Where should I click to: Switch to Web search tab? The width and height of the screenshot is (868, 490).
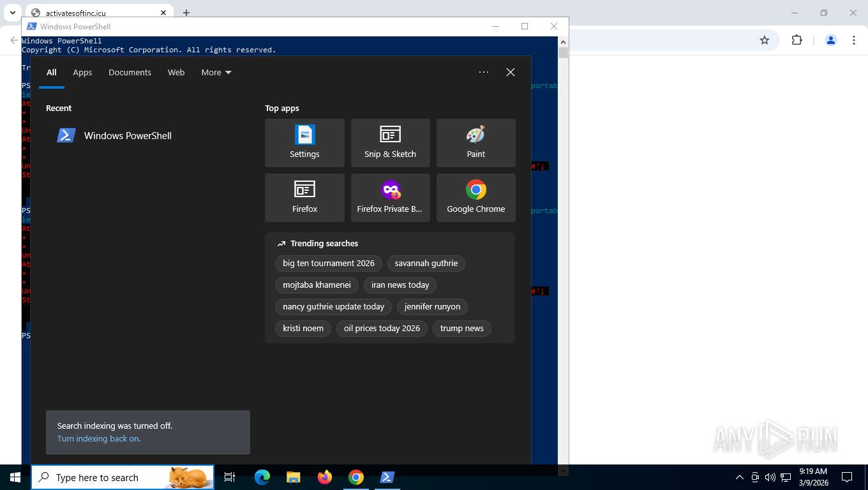click(x=176, y=72)
